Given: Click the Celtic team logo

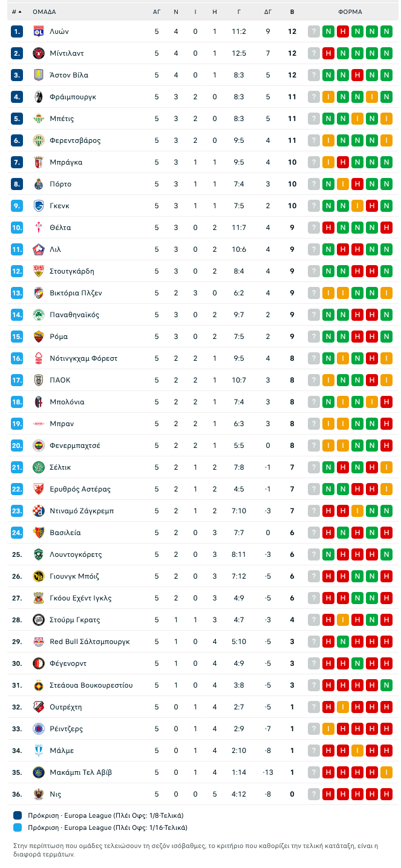Looking at the screenshot, I should 39,467.
